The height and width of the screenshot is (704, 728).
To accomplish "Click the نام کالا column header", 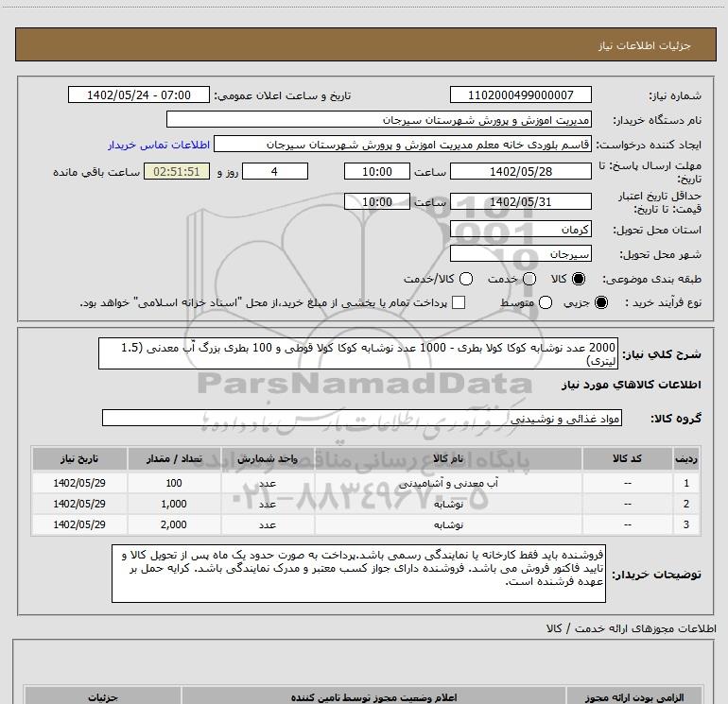I will [448, 458].
